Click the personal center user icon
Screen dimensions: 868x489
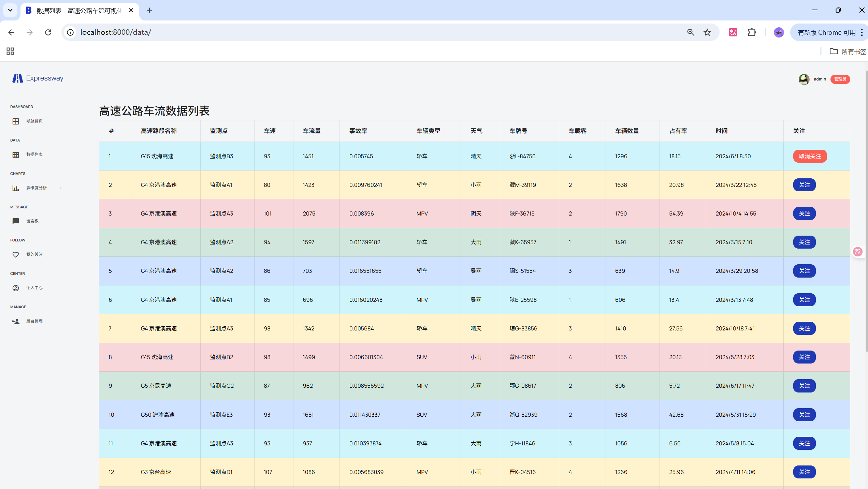click(16, 288)
